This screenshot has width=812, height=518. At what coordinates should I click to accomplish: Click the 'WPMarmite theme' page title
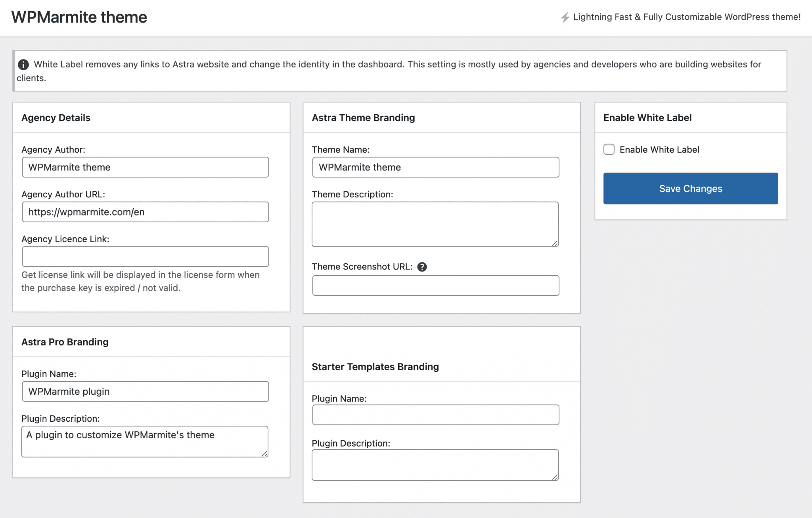click(79, 17)
